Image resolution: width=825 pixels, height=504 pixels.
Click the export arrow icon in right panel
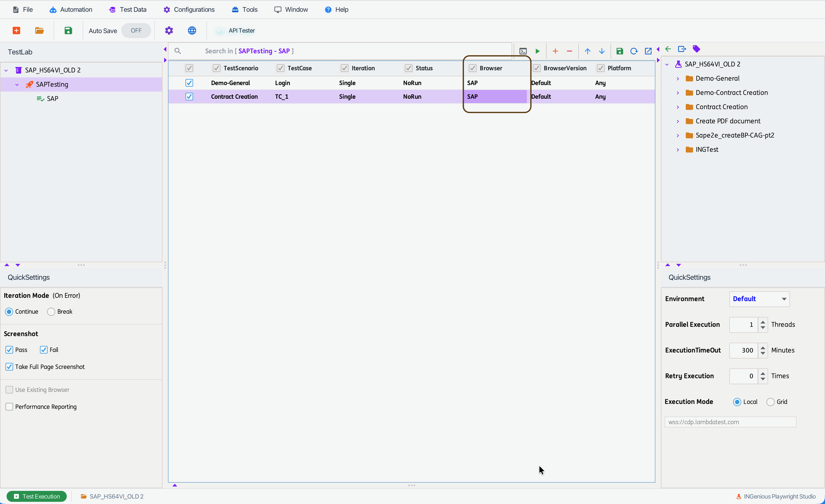click(x=682, y=49)
